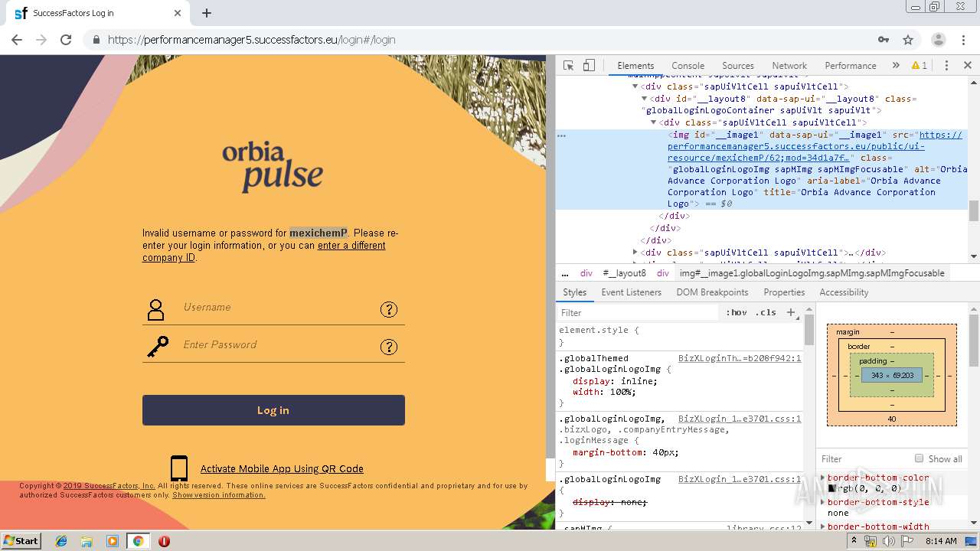980x551 pixels.
Task: Toggle the device toolbar icon
Action: click(589, 66)
